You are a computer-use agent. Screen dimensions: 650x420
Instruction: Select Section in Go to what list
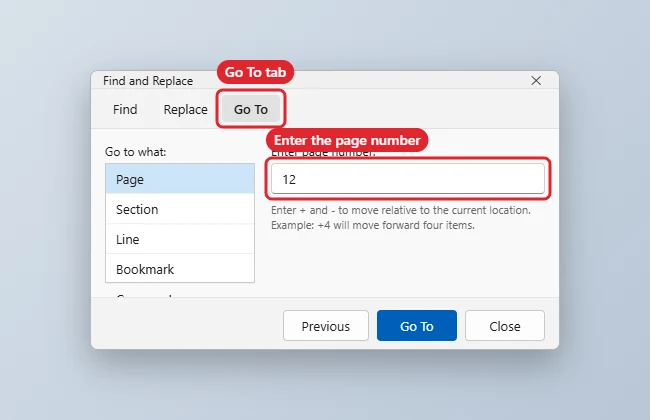pyautogui.click(x=180, y=209)
